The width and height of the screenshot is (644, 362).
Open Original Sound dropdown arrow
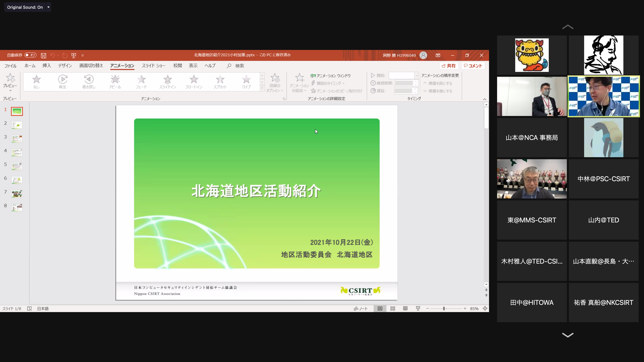[48, 7]
